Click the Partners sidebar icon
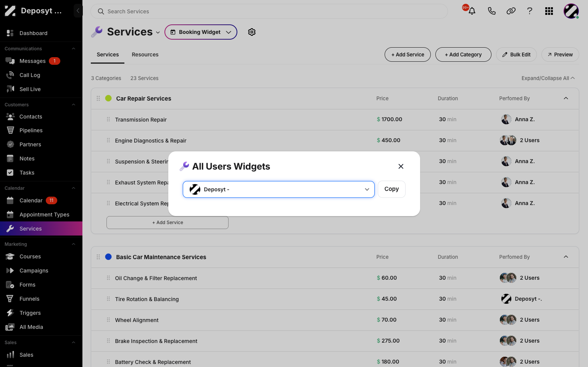The image size is (588, 367). pos(10,144)
